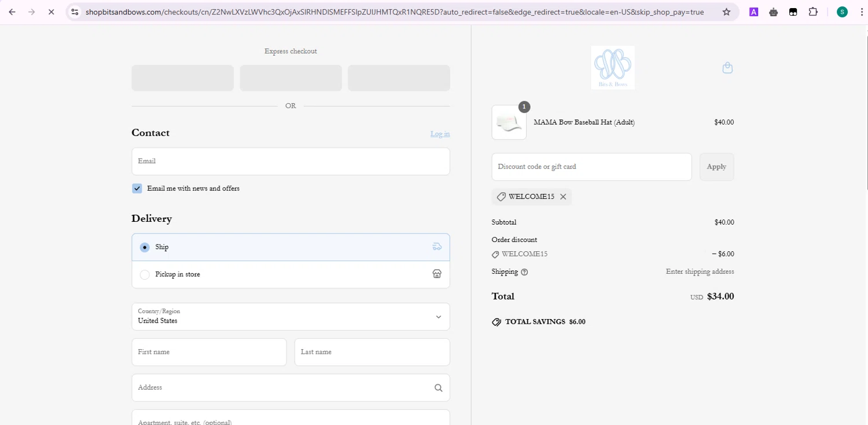868x425 pixels.
Task: Click the browser address bar URL
Action: [x=393, y=12]
